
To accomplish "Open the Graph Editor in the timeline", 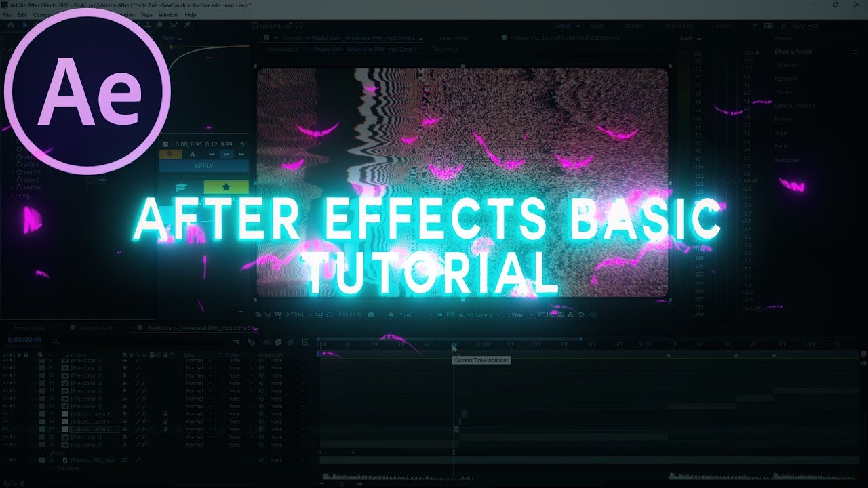I will pos(305,342).
